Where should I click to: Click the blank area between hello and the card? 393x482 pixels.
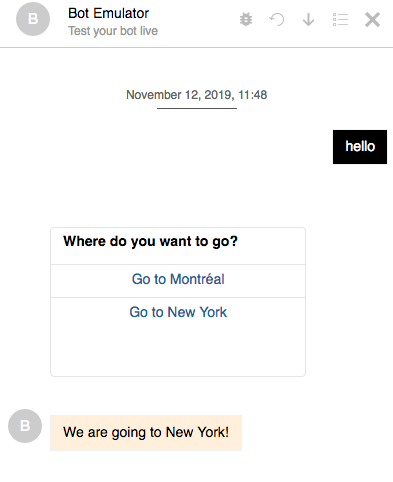197,195
